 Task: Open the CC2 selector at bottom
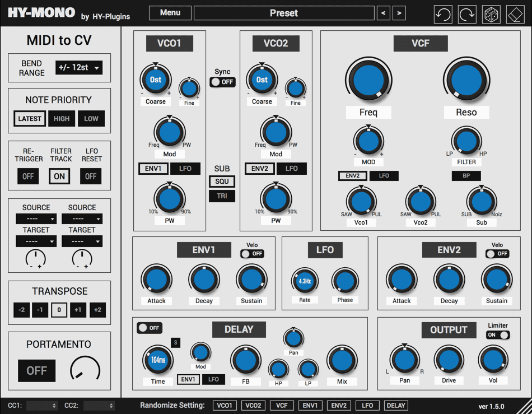(99, 406)
